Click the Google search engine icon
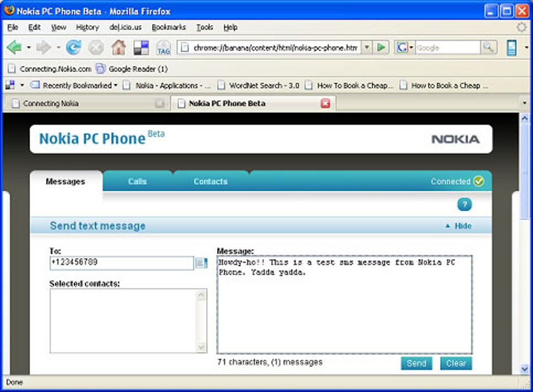The width and height of the screenshot is (533, 392). coord(402,48)
